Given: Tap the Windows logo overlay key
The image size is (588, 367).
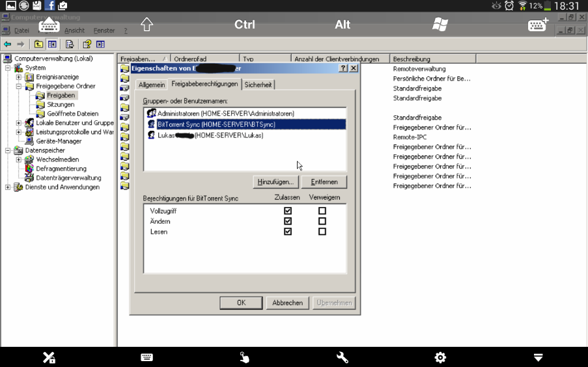Looking at the screenshot, I should pos(440,25).
